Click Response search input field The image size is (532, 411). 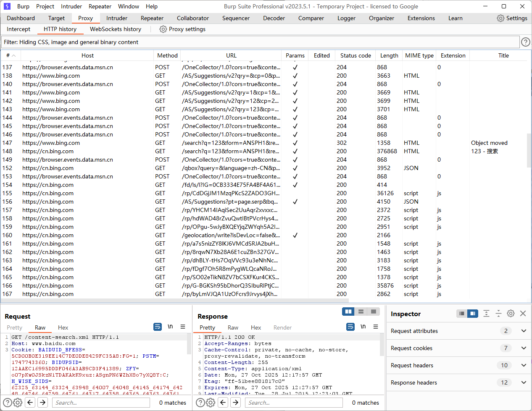[x=294, y=403]
